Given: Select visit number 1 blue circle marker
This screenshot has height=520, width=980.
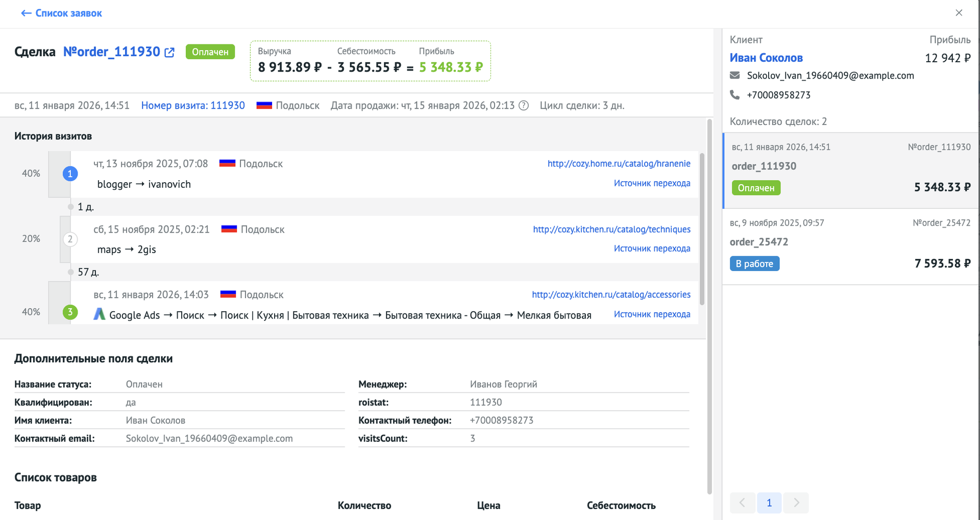Looking at the screenshot, I should click(70, 174).
